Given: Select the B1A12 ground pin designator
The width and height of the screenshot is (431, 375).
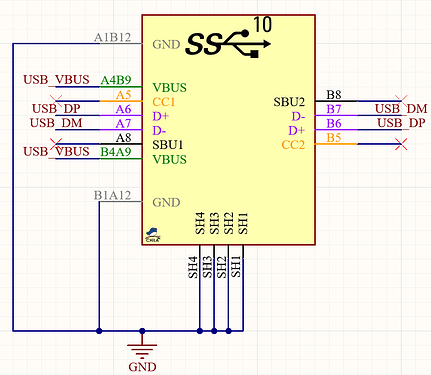Looking at the screenshot, I should pyautogui.click(x=113, y=195).
